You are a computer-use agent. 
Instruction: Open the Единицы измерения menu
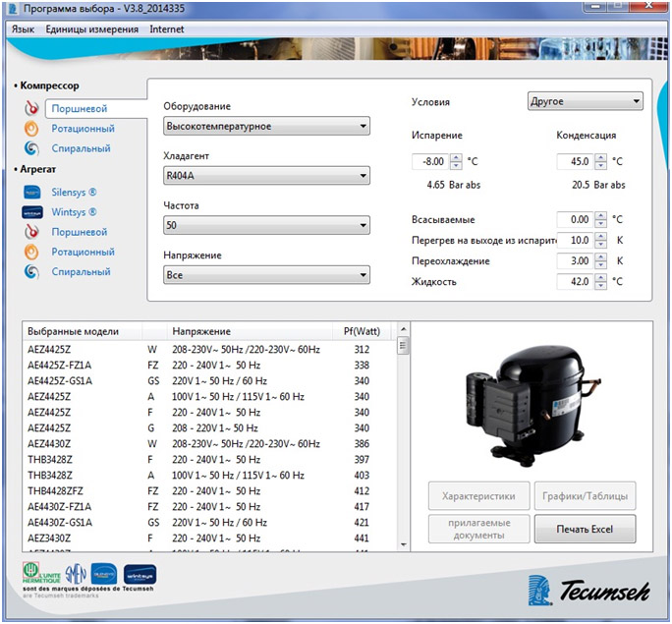pyautogui.click(x=91, y=29)
